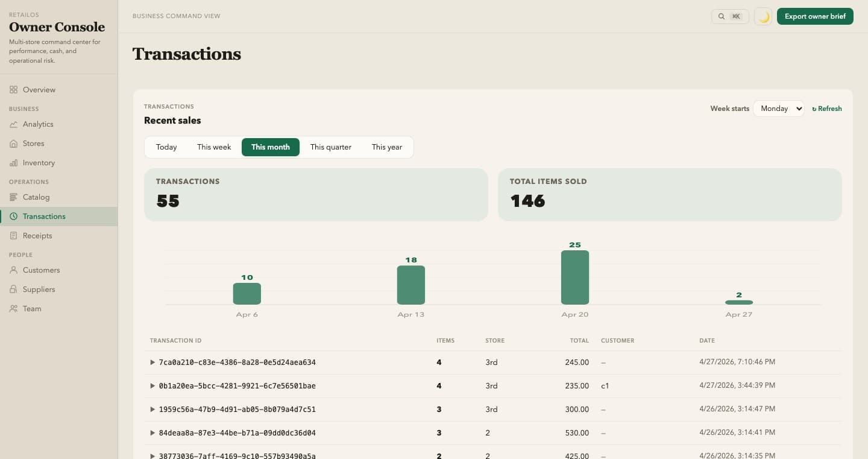Image resolution: width=868 pixels, height=459 pixels.
Task: Click the Apr 13 bar in chart
Action: click(x=411, y=285)
